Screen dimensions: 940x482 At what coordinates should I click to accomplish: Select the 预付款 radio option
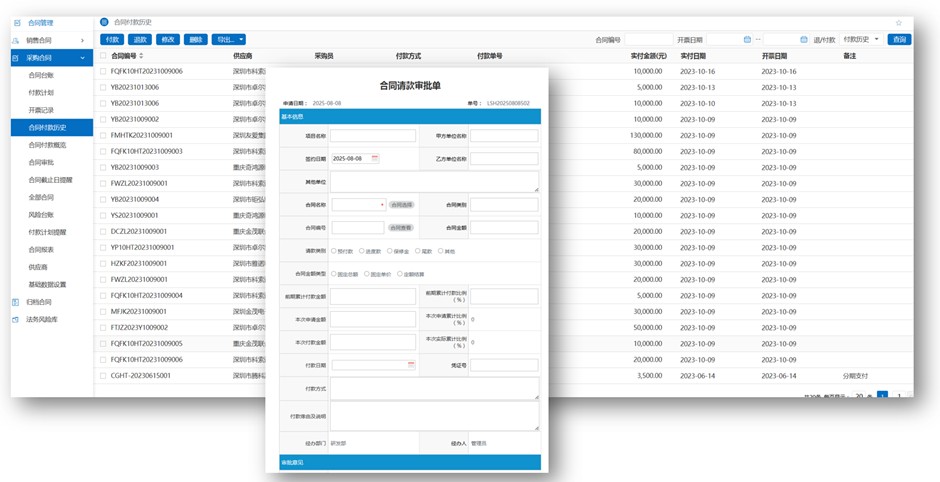(333, 251)
